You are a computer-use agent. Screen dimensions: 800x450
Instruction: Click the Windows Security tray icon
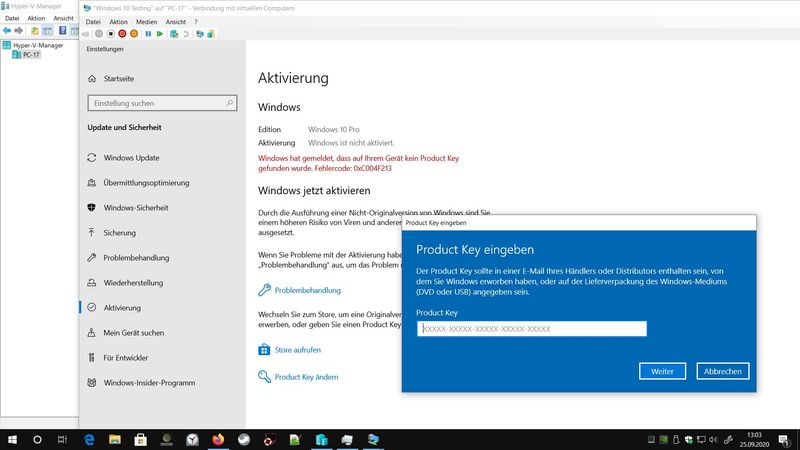[689, 439]
